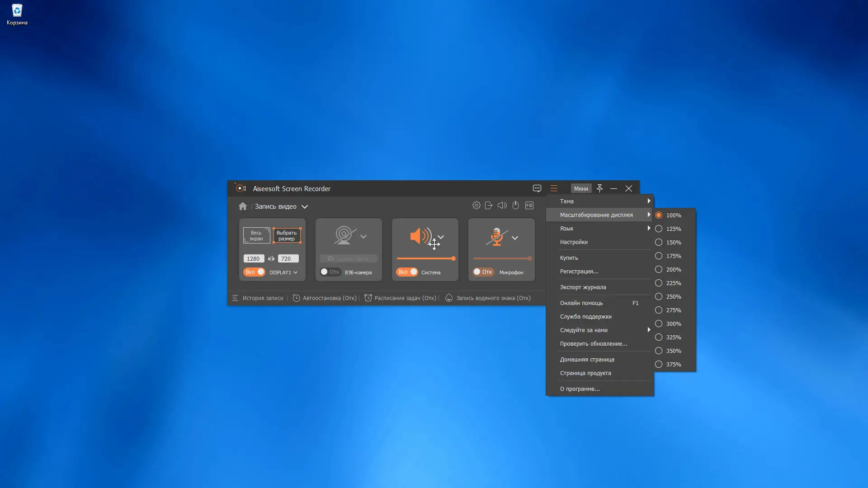
Task: Open the mouse settings icon
Action: [x=515, y=206]
